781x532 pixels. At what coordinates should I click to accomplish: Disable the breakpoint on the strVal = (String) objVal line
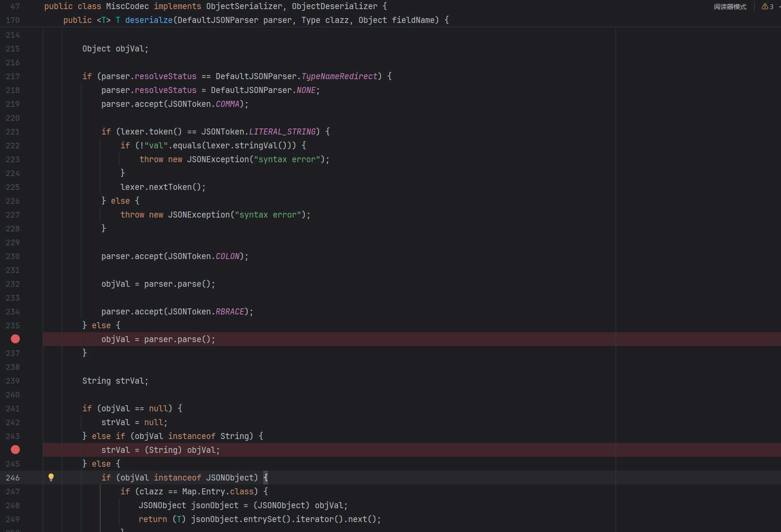coord(15,450)
